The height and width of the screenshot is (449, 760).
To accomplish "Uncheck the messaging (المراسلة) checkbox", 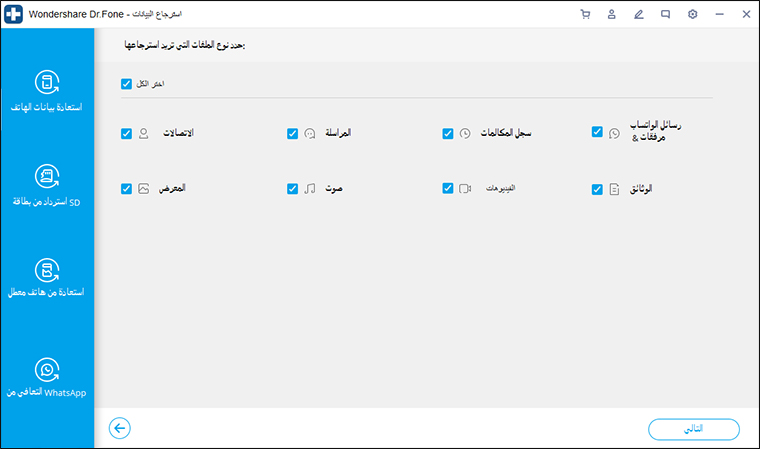I will (292, 133).
